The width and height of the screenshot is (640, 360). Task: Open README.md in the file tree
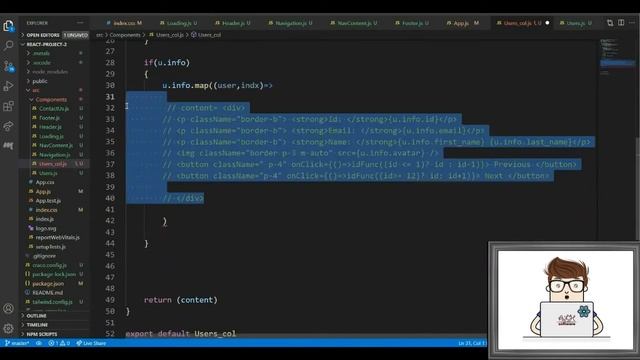47,293
